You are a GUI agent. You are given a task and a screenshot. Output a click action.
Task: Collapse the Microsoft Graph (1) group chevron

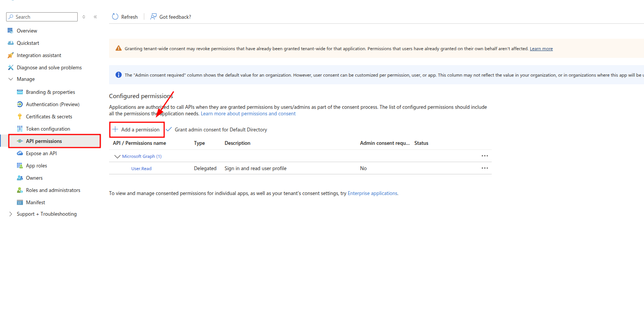(x=117, y=156)
